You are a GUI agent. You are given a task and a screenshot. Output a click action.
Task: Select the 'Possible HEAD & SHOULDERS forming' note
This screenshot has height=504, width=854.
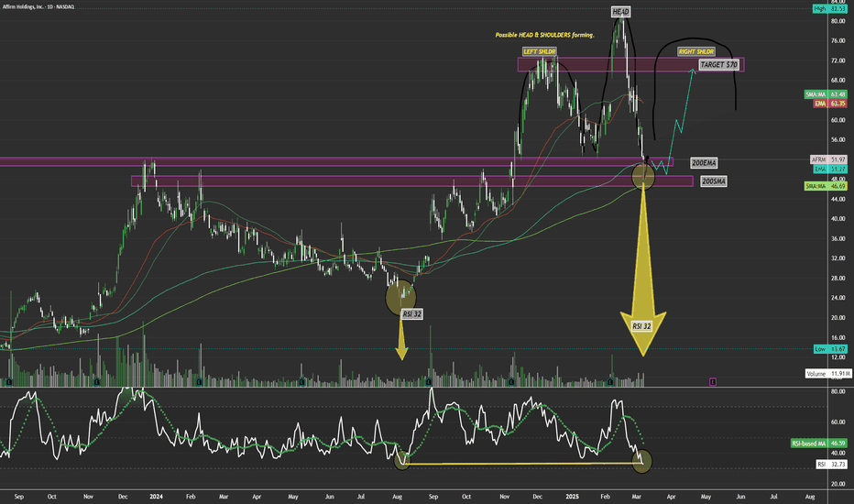tap(544, 35)
